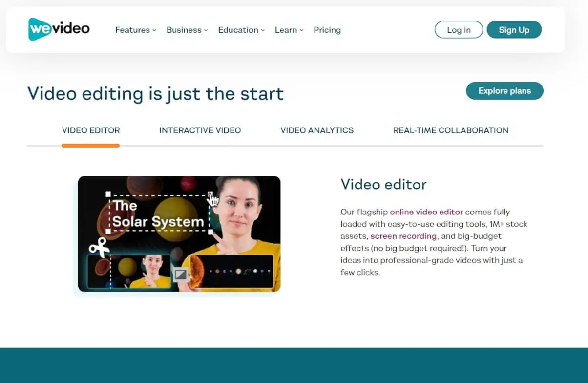Click the Log in button

coord(458,29)
